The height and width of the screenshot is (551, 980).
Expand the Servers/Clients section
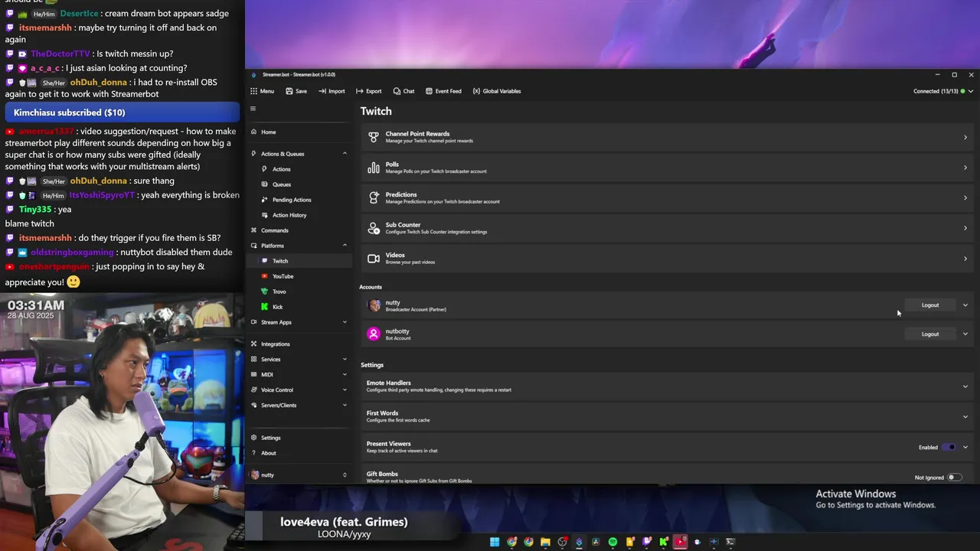(299, 406)
